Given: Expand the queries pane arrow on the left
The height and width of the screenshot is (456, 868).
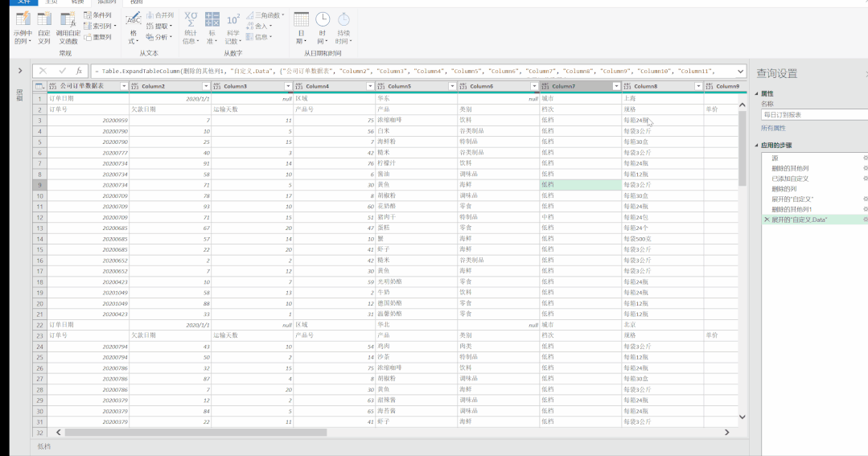Looking at the screenshot, I should click(20, 71).
